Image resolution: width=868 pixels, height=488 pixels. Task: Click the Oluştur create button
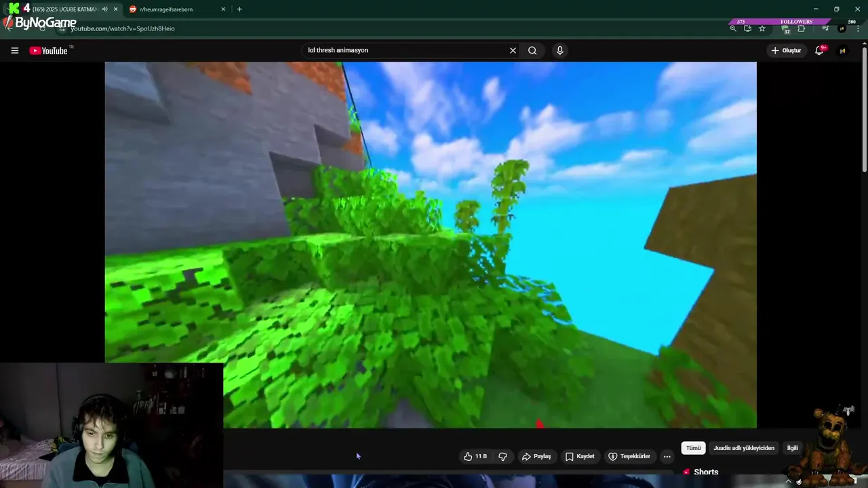coord(786,50)
